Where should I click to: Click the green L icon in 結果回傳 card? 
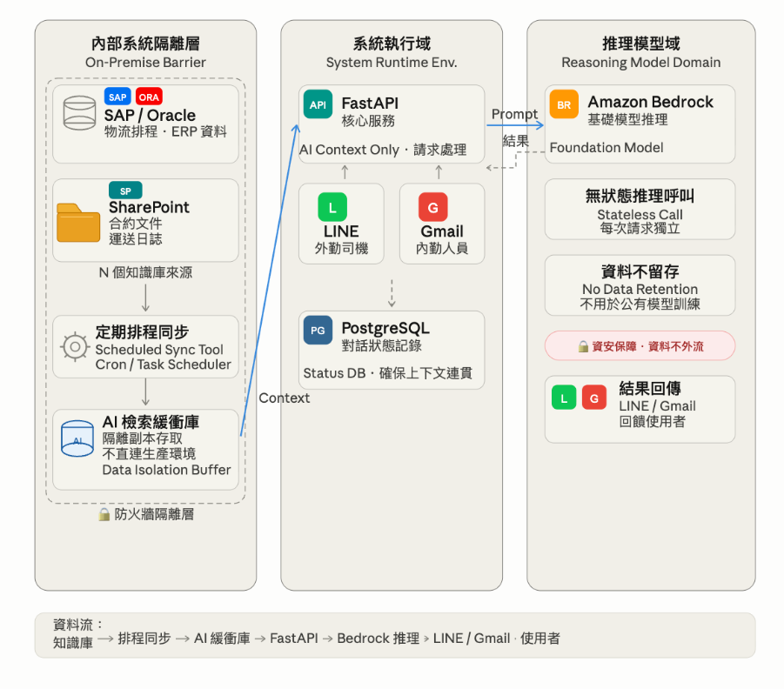tap(564, 398)
